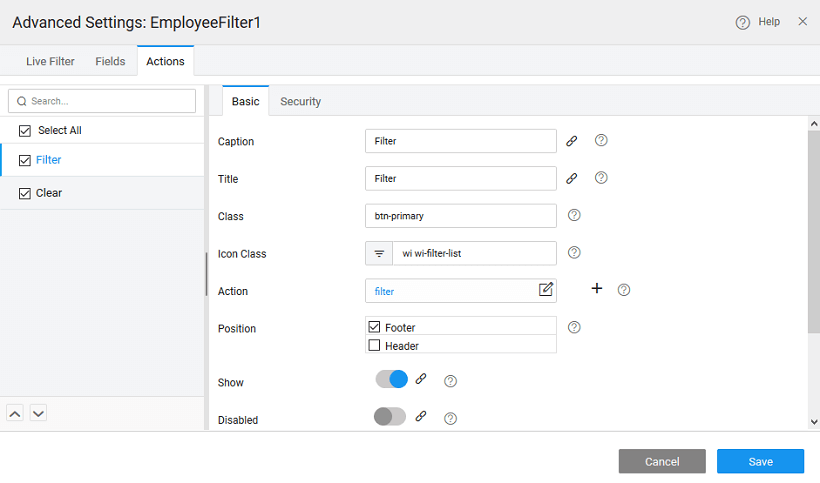The width and height of the screenshot is (820, 483).
Task: Open the Security tab
Action: coord(300,101)
